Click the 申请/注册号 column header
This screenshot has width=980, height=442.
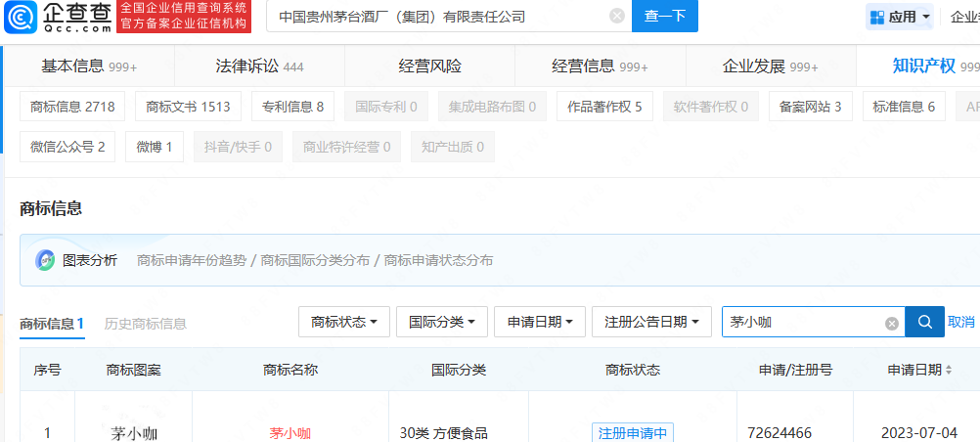point(795,370)
